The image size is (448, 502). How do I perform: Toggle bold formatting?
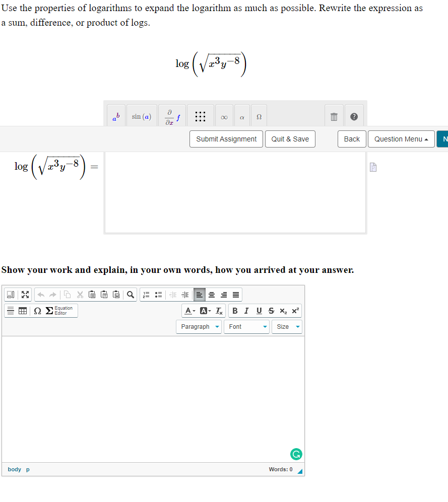pos(235,311)
